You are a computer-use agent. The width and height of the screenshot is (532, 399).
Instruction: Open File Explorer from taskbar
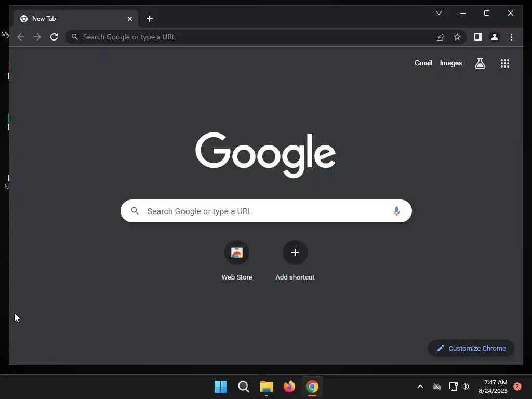(267, 387)
